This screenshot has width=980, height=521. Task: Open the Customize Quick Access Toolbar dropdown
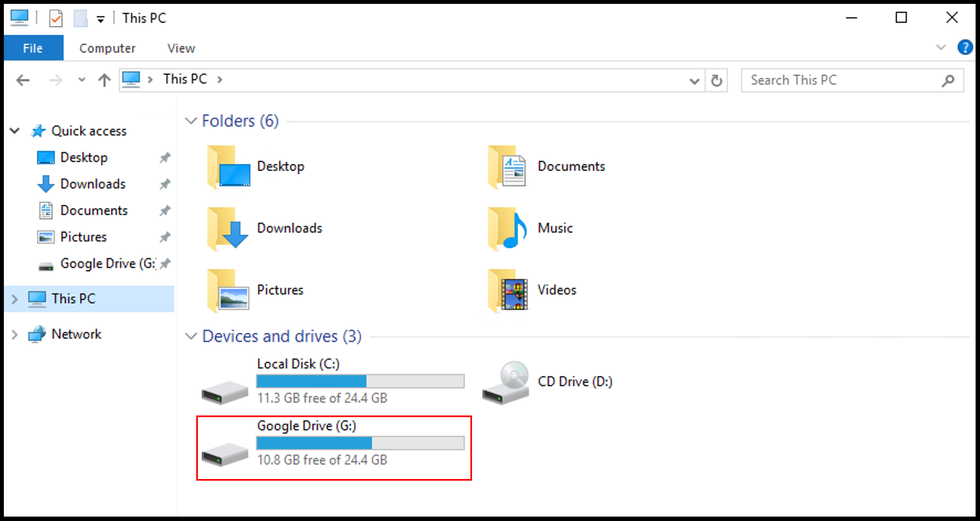tap(101, 19)
